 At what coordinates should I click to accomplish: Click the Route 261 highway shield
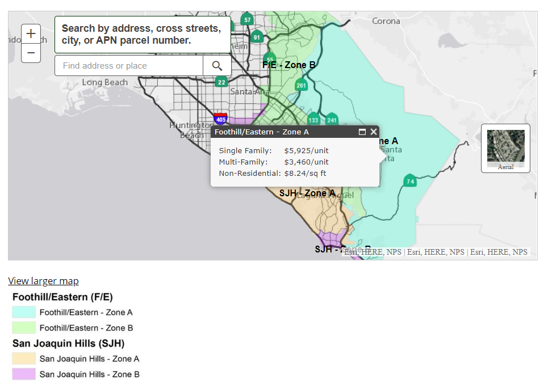[x=301, y=86]
